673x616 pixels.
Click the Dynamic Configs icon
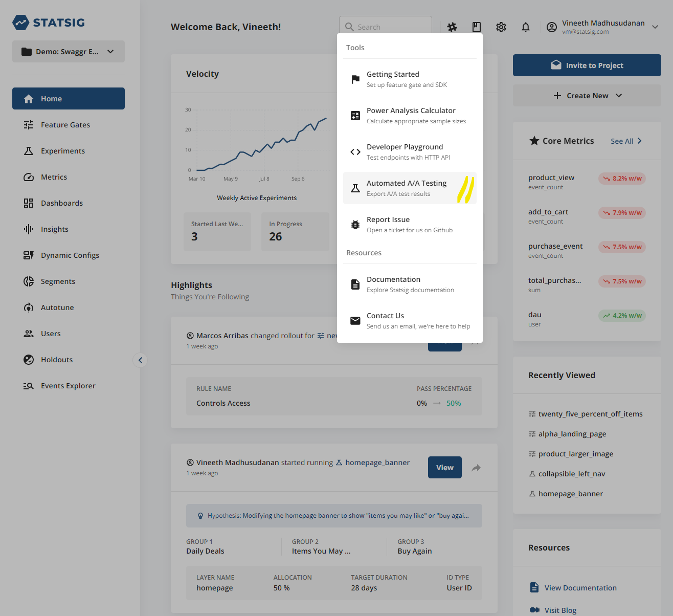tap(29, 255)
